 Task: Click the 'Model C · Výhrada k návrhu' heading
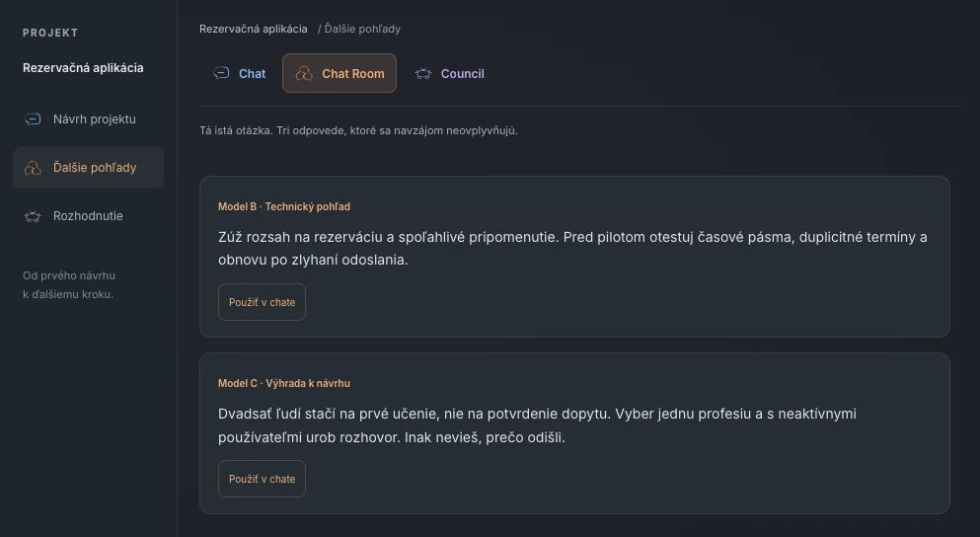tap(284, 383)
